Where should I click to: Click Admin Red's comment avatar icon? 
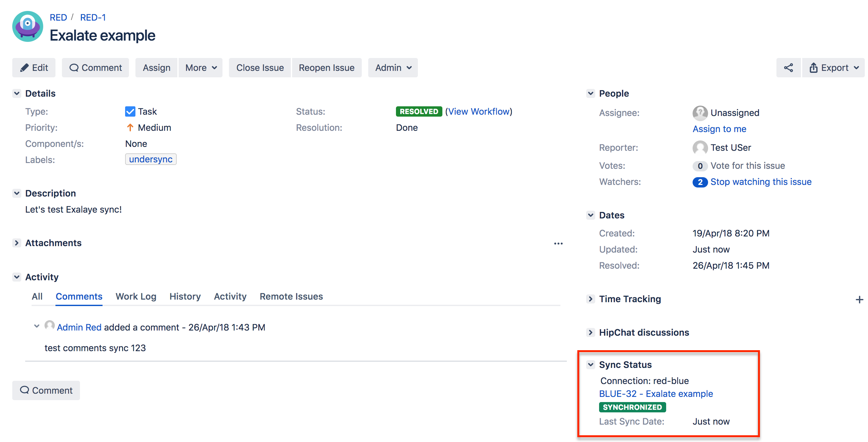[50, 325]
